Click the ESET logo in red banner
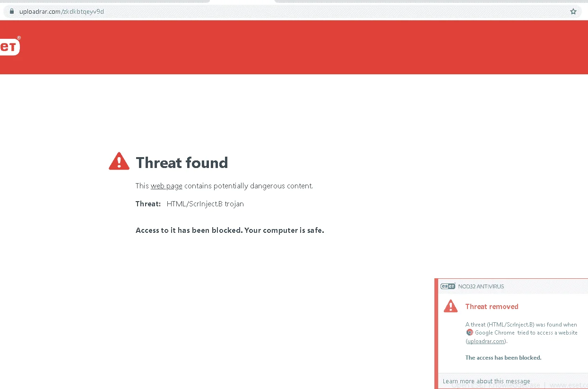The width and height of the screenshot is (588, 389). click(x=9, y=46)
